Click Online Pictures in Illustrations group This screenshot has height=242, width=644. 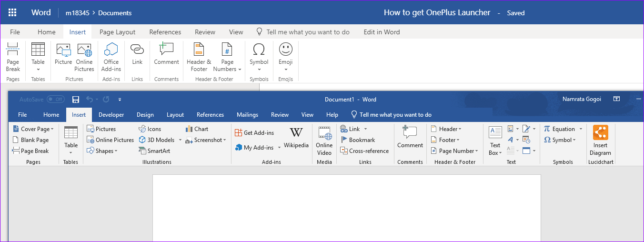coord(111,140)
